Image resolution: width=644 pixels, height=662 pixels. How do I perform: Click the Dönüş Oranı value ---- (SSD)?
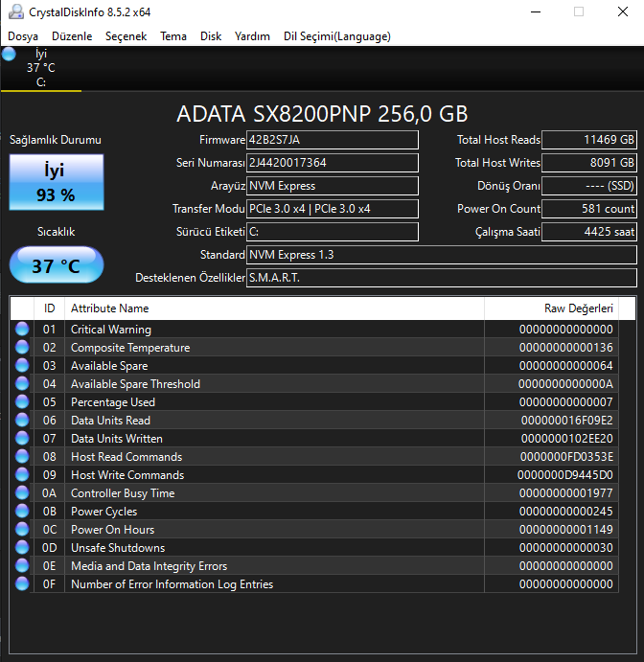click(589, 186)
